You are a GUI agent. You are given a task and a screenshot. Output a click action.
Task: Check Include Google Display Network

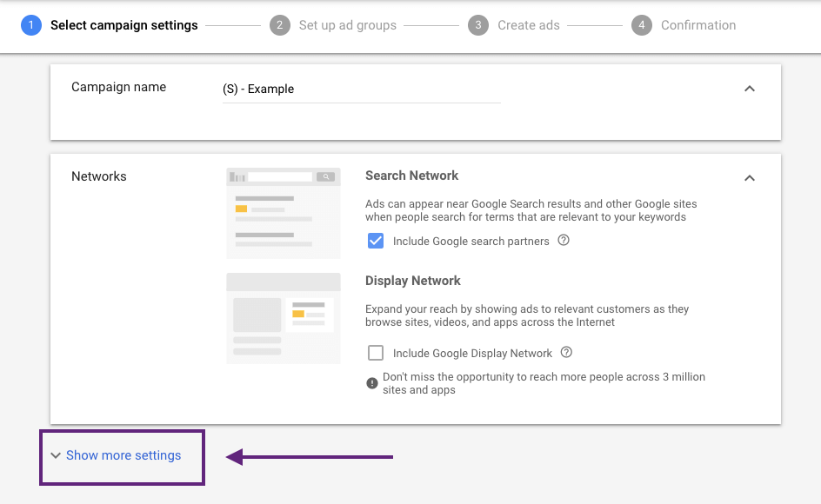click(x=376, y=353)
